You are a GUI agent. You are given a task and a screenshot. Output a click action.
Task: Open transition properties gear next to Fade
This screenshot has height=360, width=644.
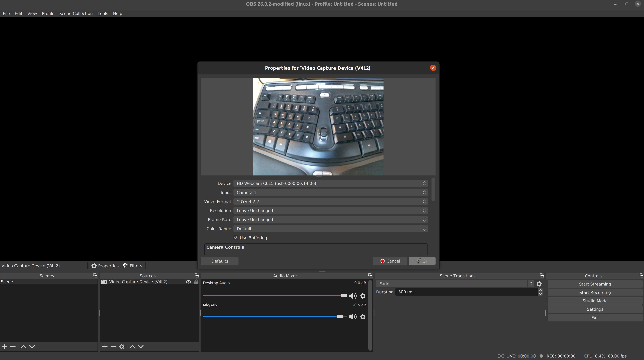click(539, 284)
